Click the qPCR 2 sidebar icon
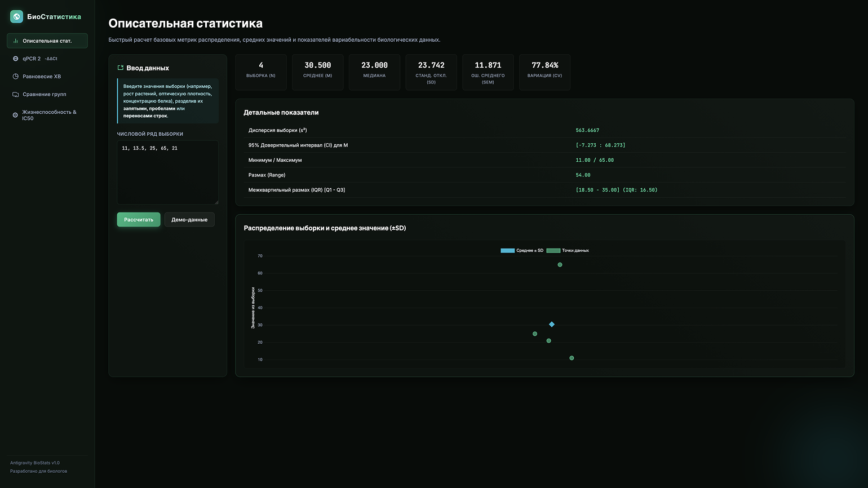The width and height of the screenshot is (868, 488). pos(16,59)
